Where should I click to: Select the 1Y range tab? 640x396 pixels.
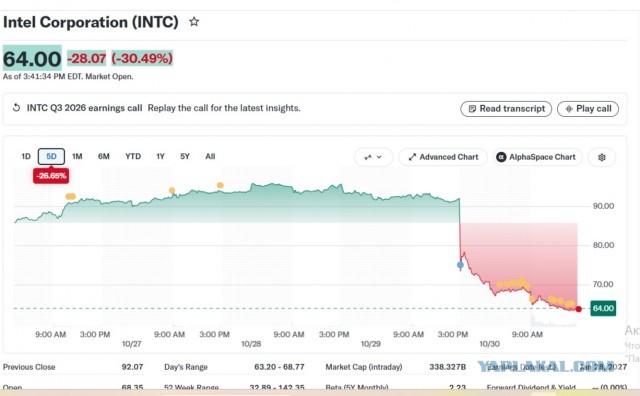[x=160, y=156]
